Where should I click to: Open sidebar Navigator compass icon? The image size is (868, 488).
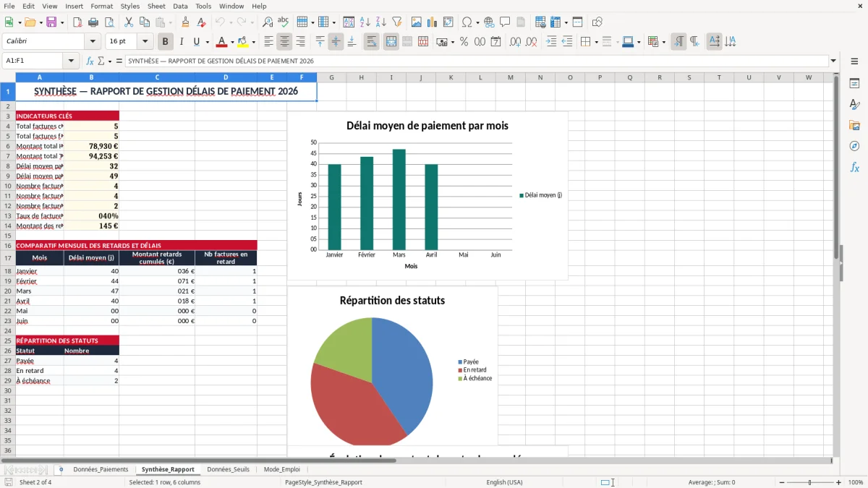coord(854,146)
